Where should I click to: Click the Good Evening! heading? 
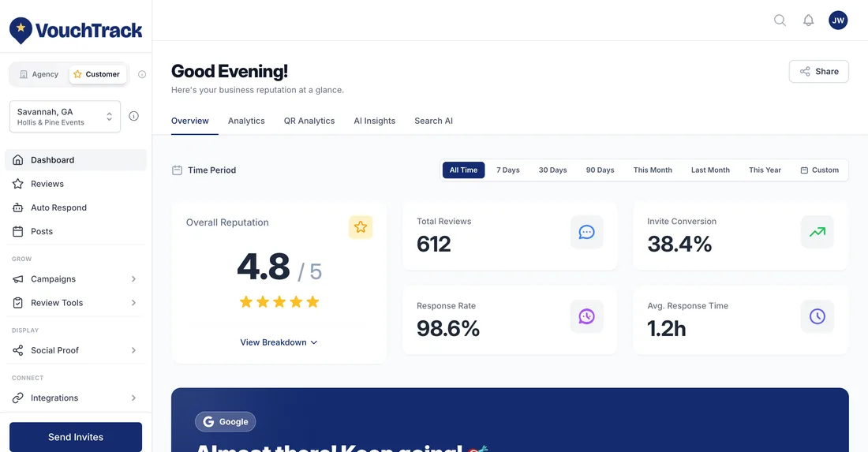[x=229, y=71]
